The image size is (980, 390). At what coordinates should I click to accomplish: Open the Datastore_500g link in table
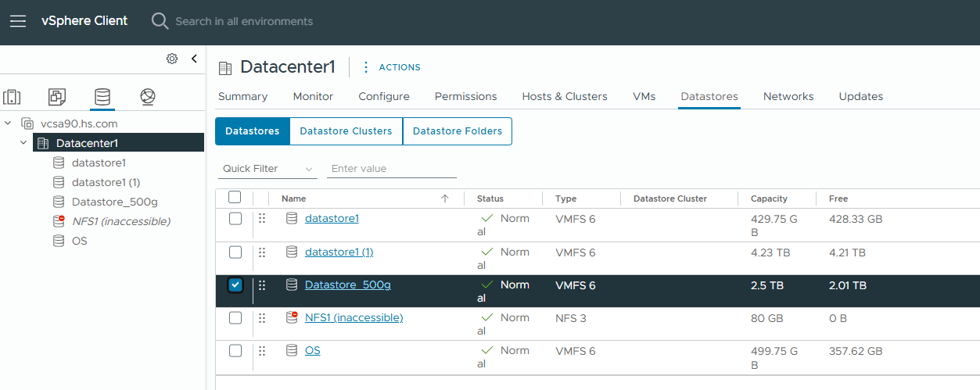click(348, 284)
